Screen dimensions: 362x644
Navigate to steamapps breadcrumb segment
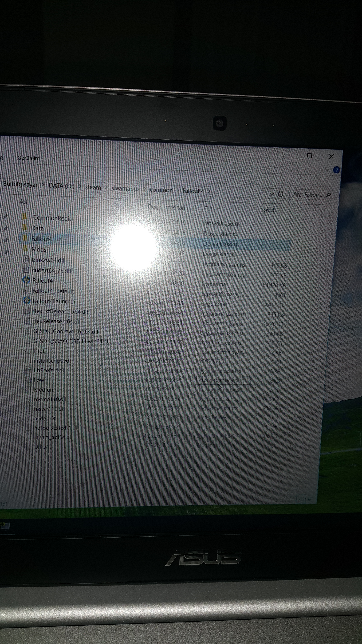point(125,189)
